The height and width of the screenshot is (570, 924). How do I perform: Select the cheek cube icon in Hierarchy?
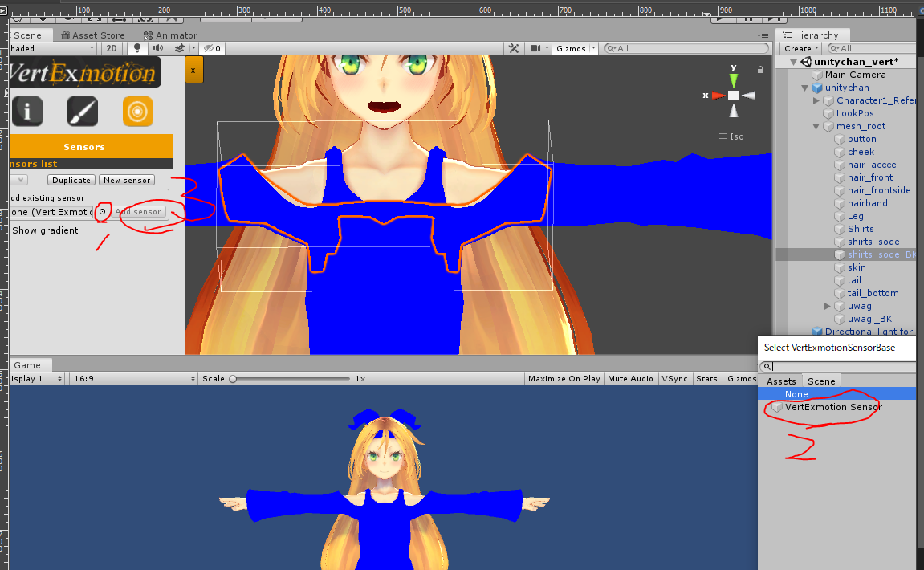pyautogui.click(x=840, y=152)
